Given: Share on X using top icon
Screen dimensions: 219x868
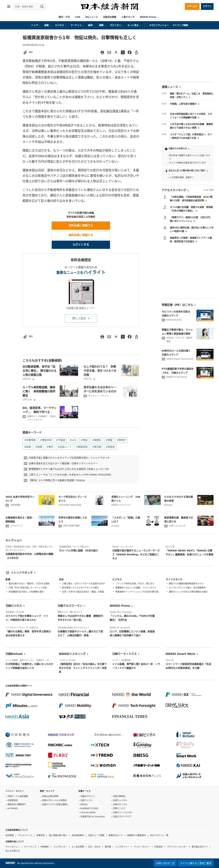Looking at the screenshot, I should (x=123, y=53).
